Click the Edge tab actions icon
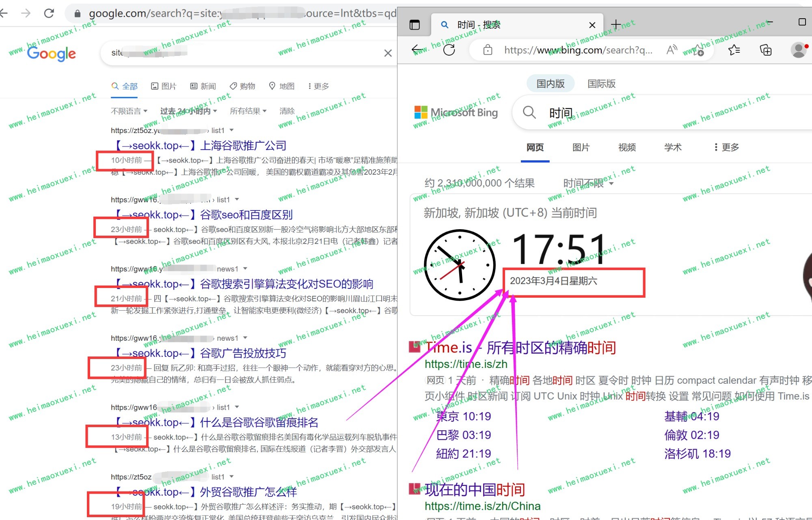Viewport: 812px width, 520px height. 415,25
